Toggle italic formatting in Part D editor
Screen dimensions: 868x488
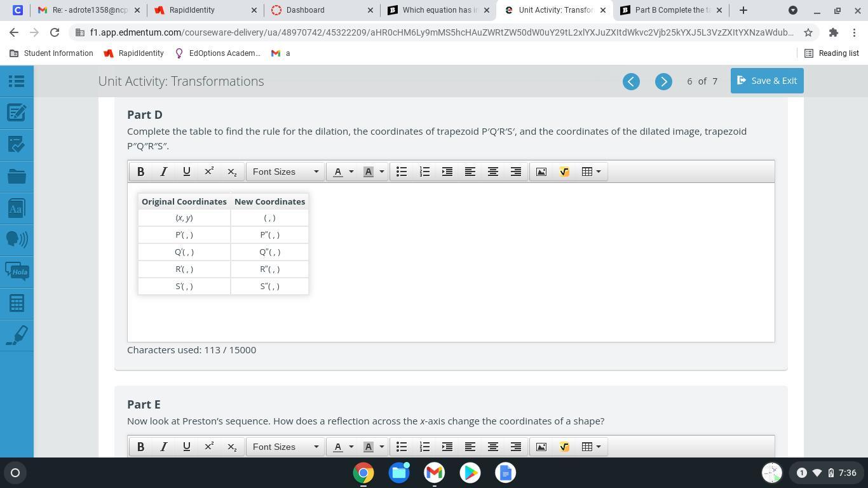click(x=164, y=172)
